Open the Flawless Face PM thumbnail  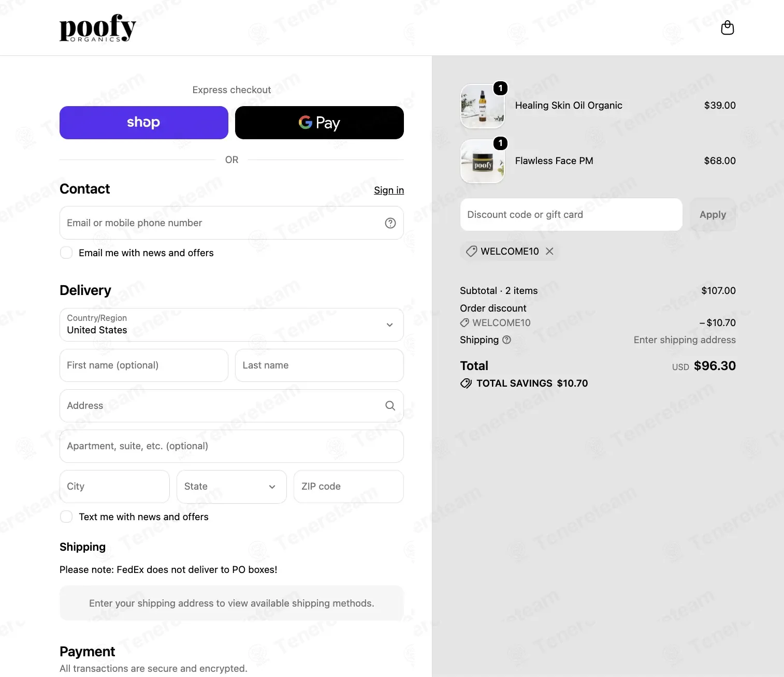483,161
